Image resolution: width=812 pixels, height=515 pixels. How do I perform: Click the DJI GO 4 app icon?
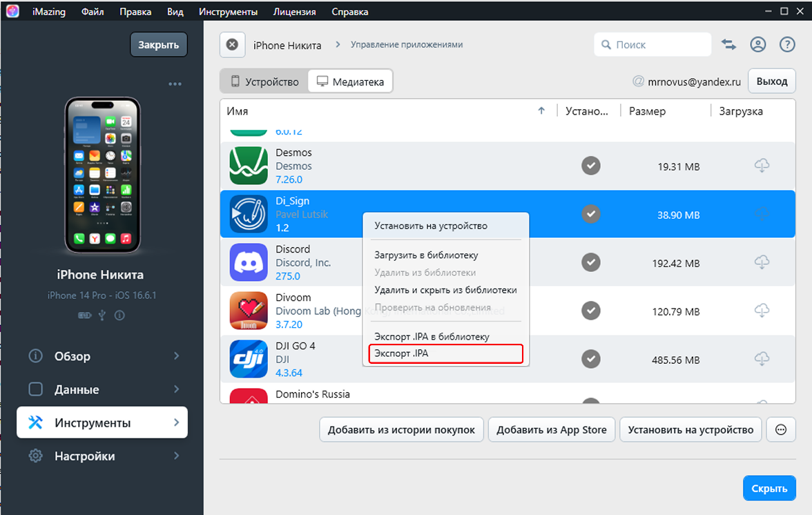coord(248,359)
